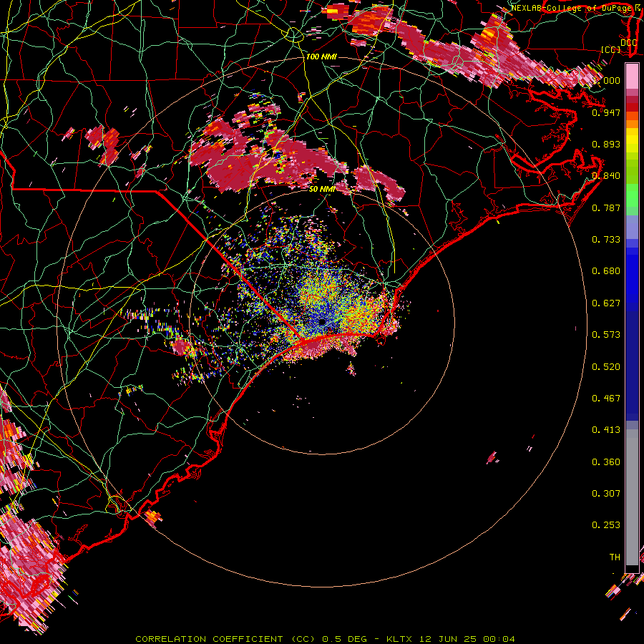Click the DCC product label
644x644 pixels.
(628, 43)
